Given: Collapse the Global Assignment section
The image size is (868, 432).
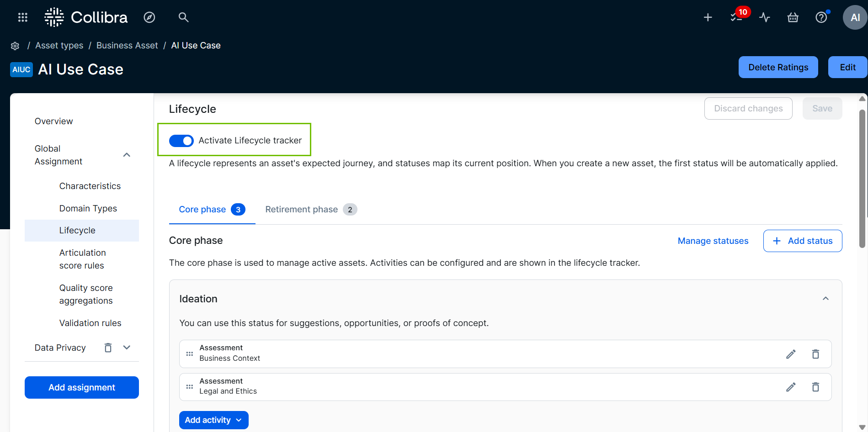Looking at the screenshot, I should click(127, 155).
